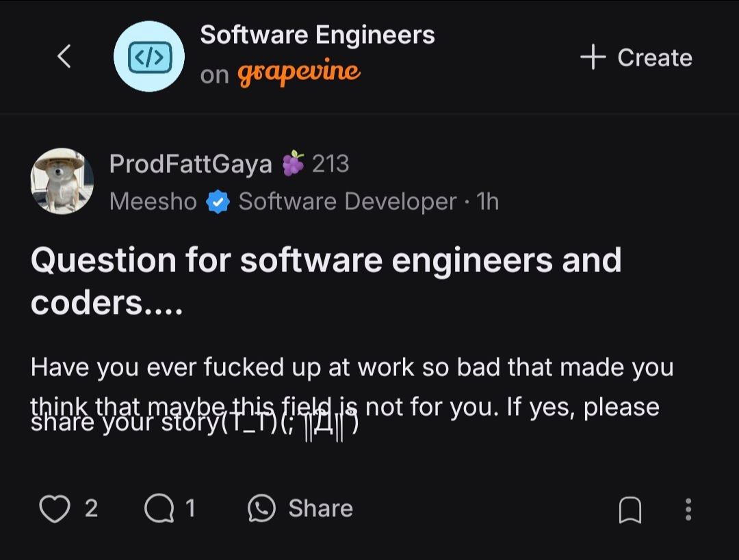Click the ProdFattGaya username

click(190, 164)
